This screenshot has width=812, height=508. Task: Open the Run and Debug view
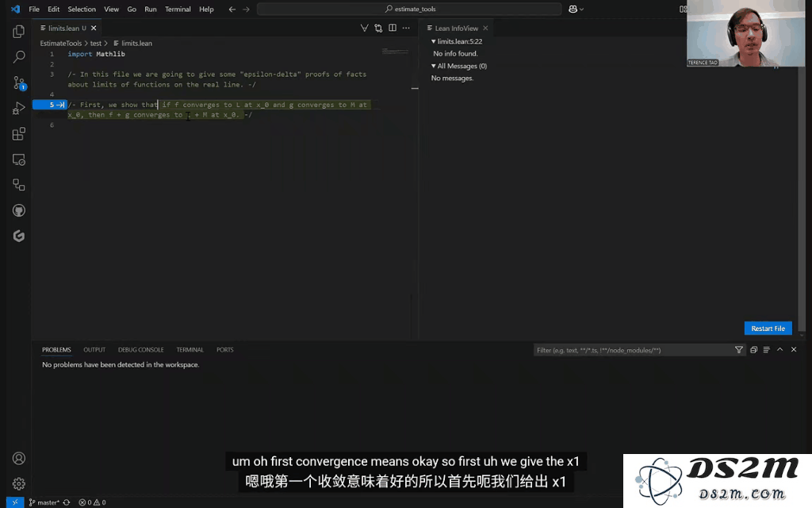click(19, 108)
